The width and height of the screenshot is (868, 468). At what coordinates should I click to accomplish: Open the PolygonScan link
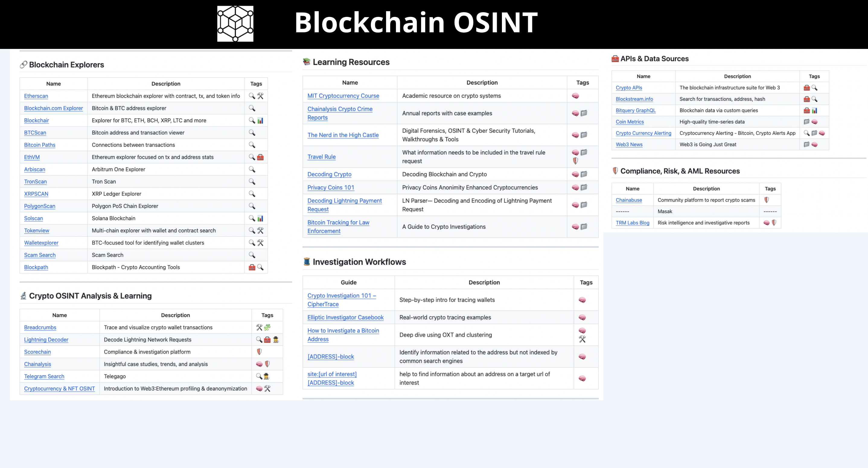pos(40,206)
